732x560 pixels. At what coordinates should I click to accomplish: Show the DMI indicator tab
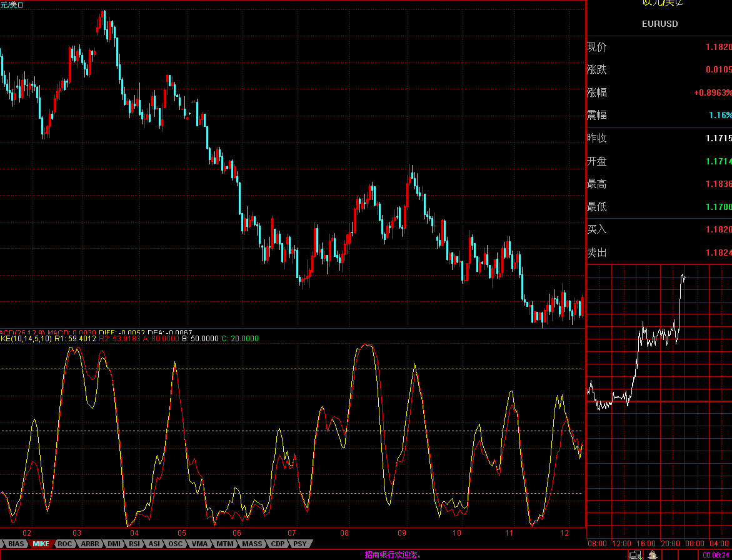click(x=114, y=544)
